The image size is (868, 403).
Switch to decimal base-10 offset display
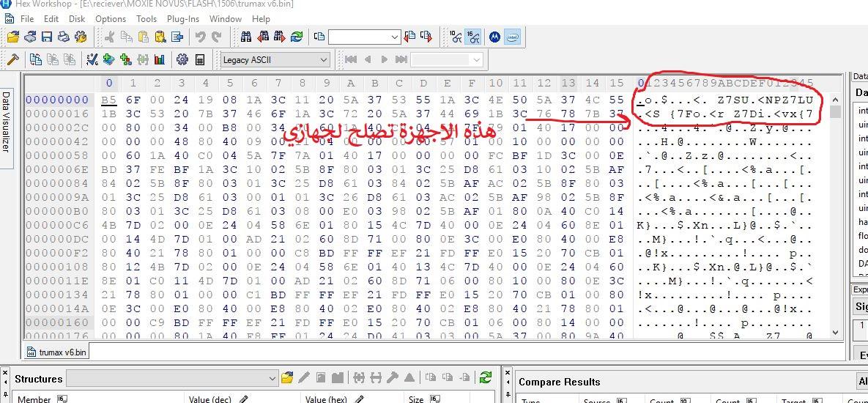pos(456,37)
